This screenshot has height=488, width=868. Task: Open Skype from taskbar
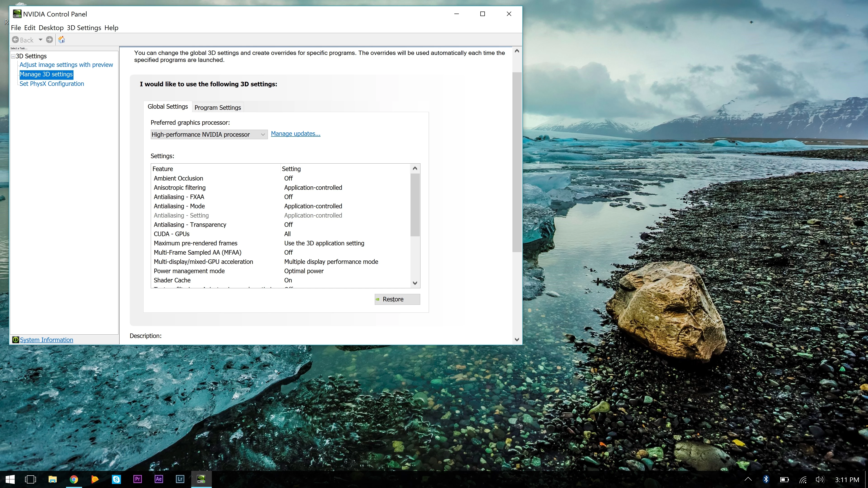(116, 479)
